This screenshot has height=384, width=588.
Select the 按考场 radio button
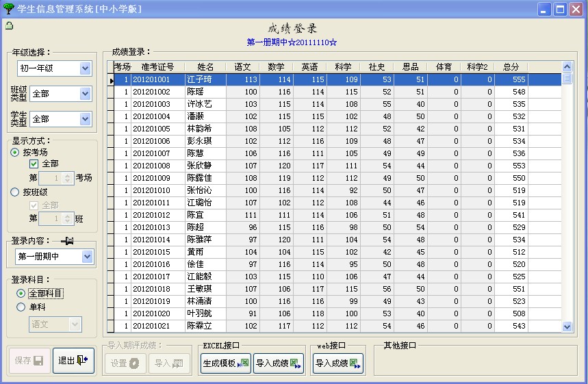[14, 152]
